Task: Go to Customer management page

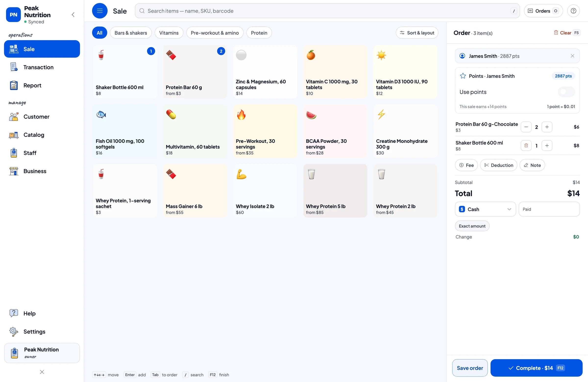Action: click(42, 117)
